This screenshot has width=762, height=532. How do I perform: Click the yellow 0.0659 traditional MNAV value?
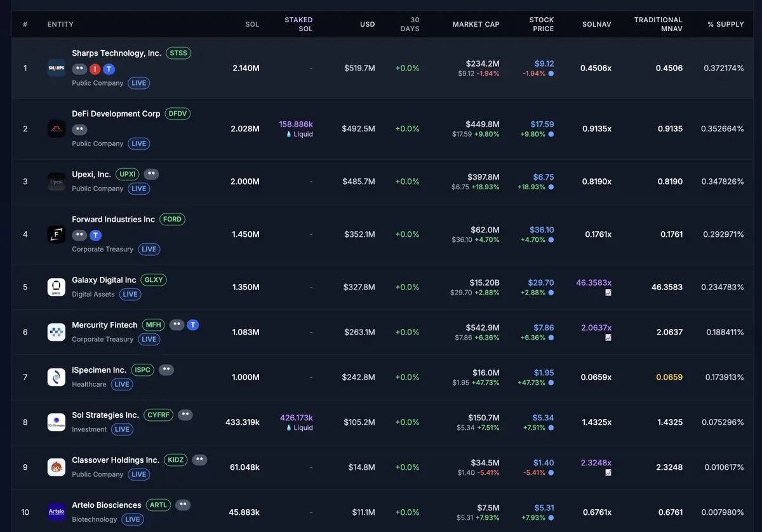click(669, 377)
